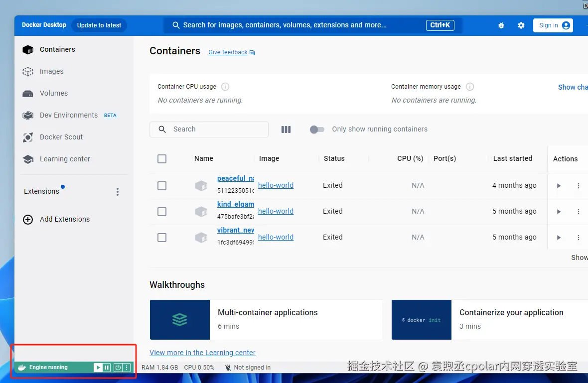Viewport: 588px width, 383px height.
Task: Click View more in the Learning center
Action: 202,353
